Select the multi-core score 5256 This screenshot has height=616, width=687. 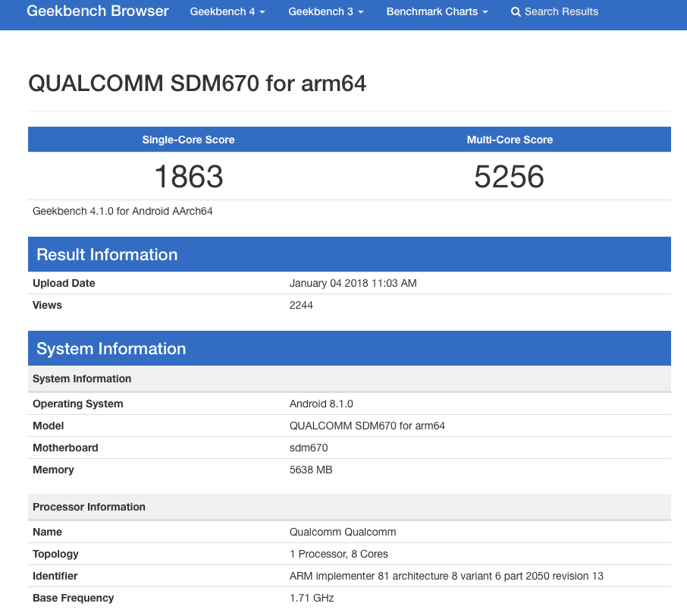[509, 177]
